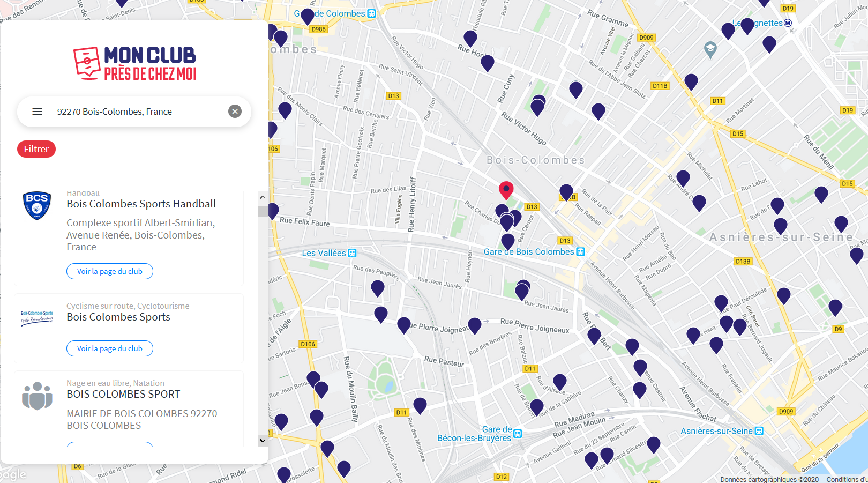The width and height of the screenshot is (868, 483).
Task: View club page for Bois Colombes Sports cycling
Action: pos(110,348)
